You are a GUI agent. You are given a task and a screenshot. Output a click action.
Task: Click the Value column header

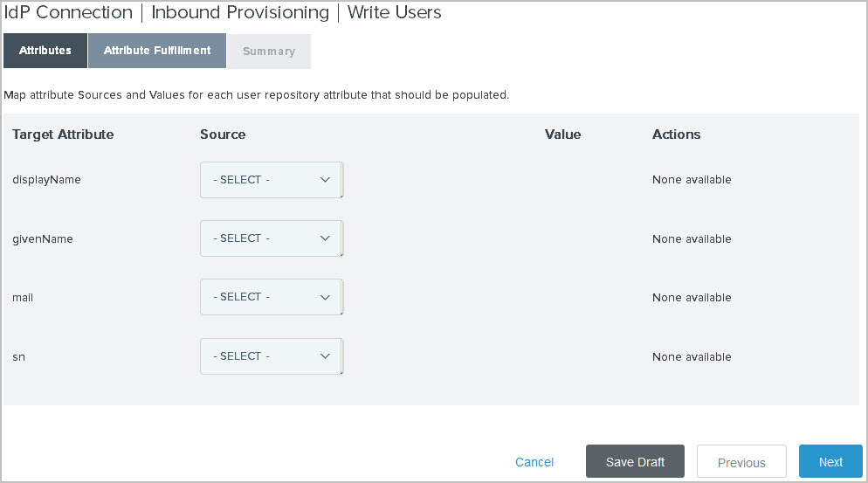click(562, 135)
